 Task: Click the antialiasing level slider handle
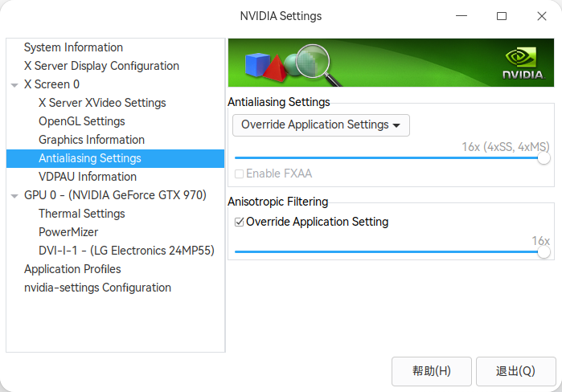(544, 158)
